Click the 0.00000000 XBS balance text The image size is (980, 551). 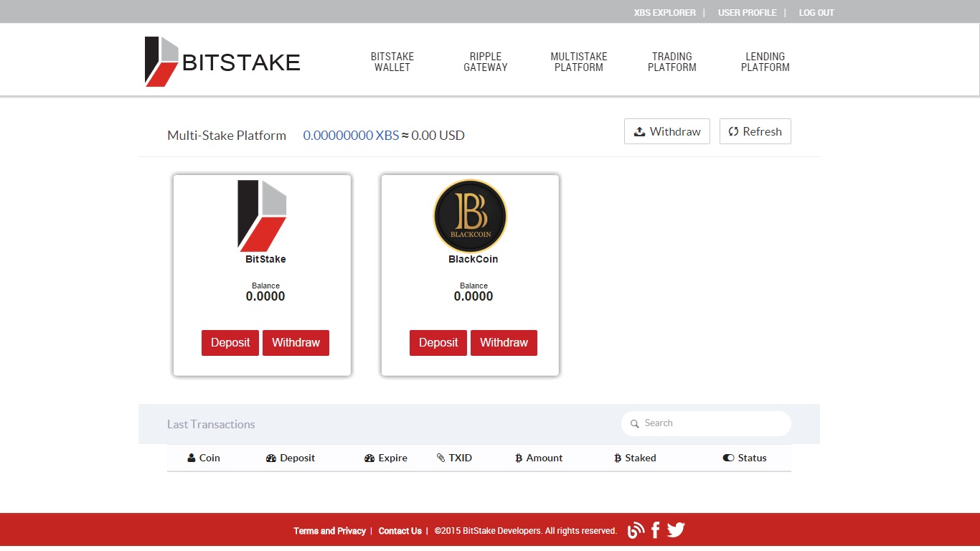pos(351,135)
